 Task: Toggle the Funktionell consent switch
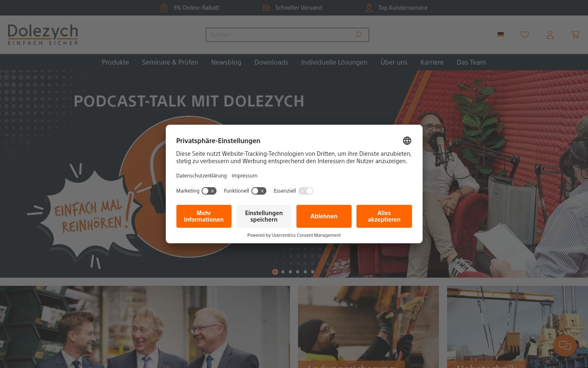pos(258,191)
